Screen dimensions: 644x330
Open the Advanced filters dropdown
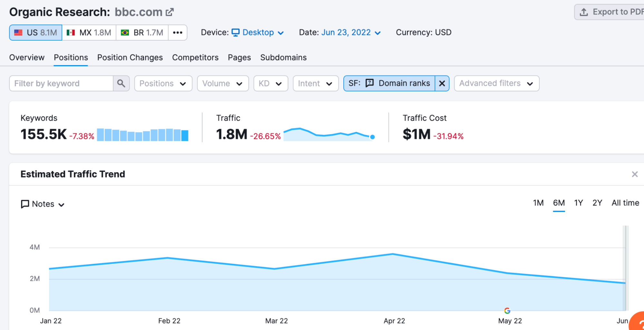[496, 84]
